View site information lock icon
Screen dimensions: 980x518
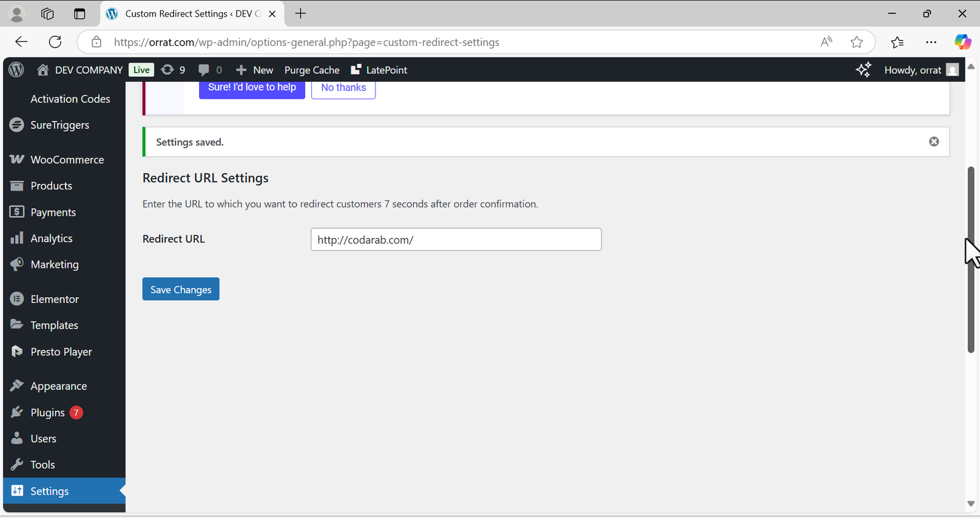pos(96,42)
